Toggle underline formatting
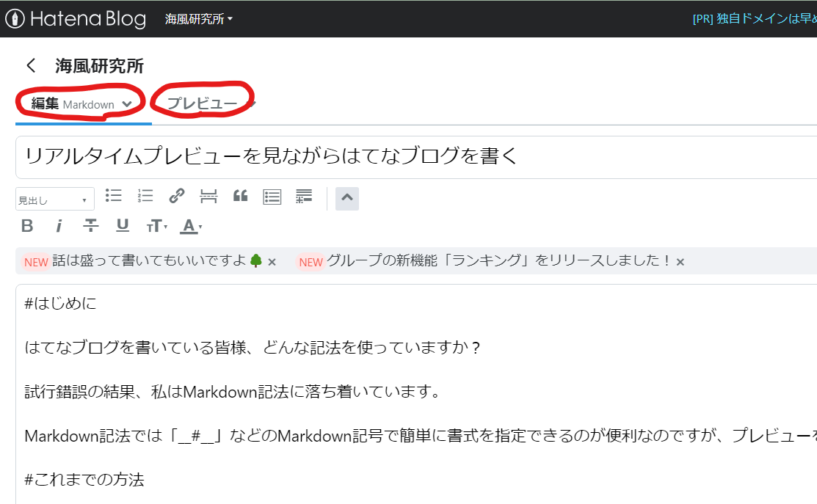Screen dimensions: 817x504 (x=123, y=225)
